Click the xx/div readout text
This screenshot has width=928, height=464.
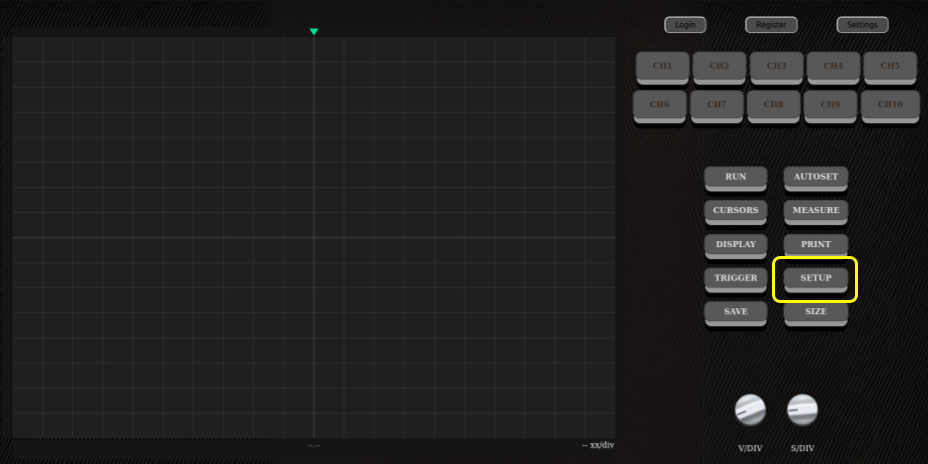click(x=598, y=445)
